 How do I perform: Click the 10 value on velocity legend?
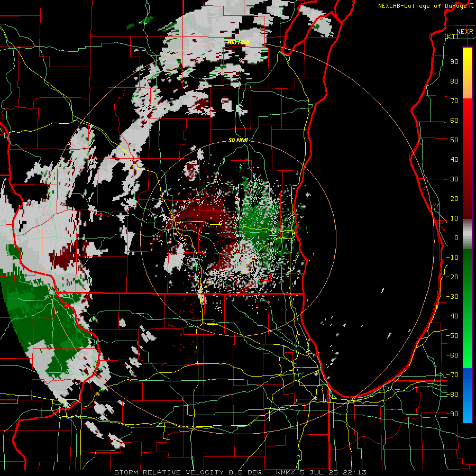[x=454, y=218]
